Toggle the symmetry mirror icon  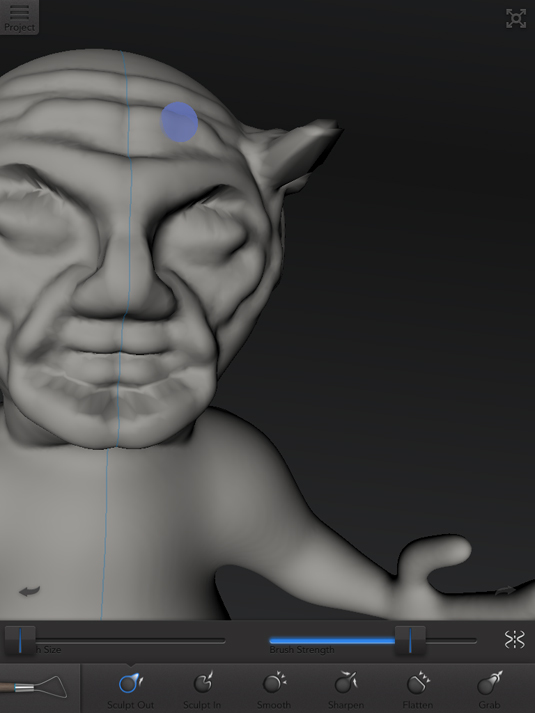(x=515, y=639)
